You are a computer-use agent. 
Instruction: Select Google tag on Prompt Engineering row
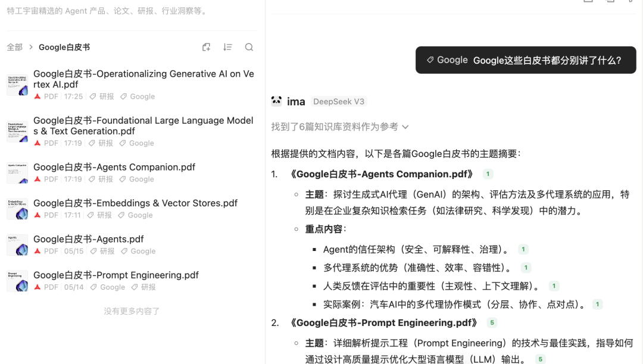[107, 287]
